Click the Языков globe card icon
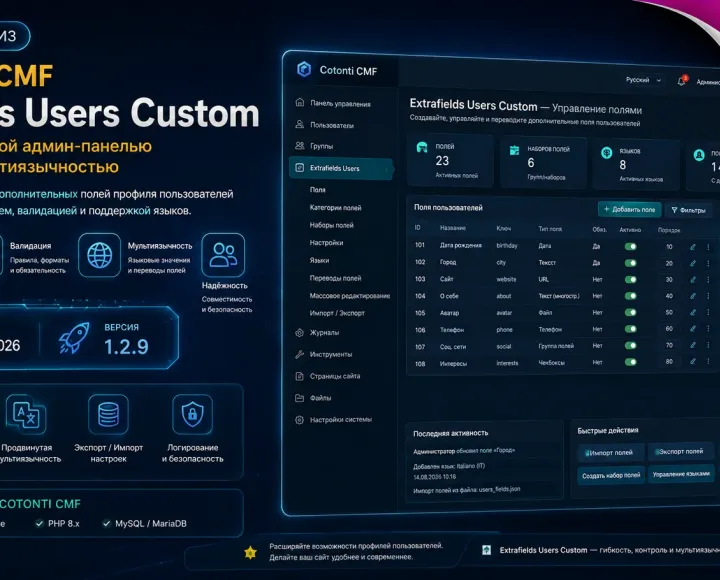Screen dimensions: 720x580 click(607, 152)
